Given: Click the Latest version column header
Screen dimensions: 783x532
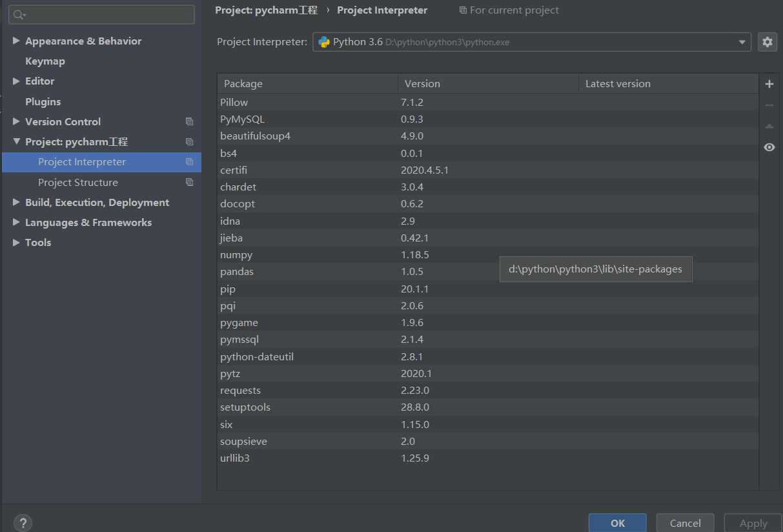Looking at the screenshot, I should point(669,84).
